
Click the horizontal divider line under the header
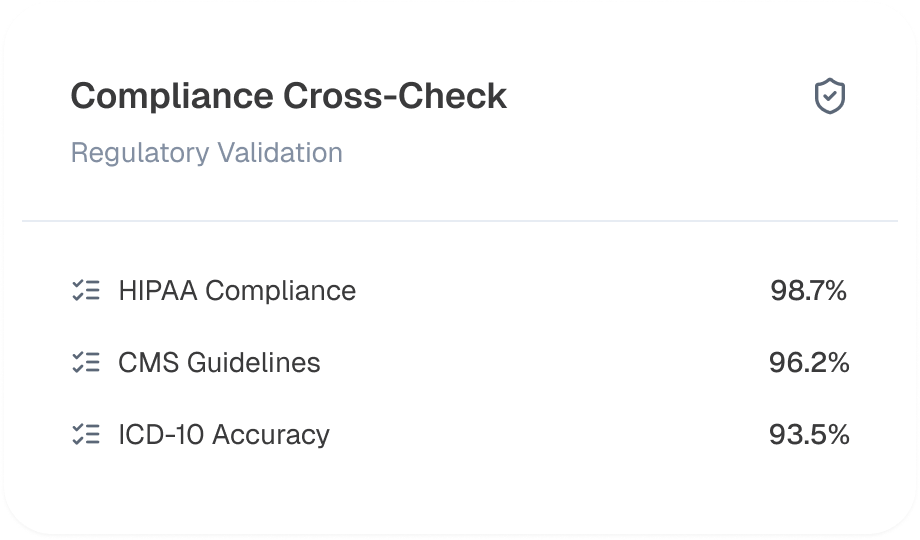pyautogui.click(x=460, y=220)
